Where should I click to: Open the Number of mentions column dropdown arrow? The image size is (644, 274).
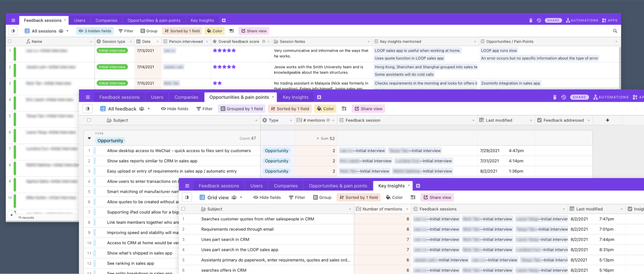click(x=407, y=209)
